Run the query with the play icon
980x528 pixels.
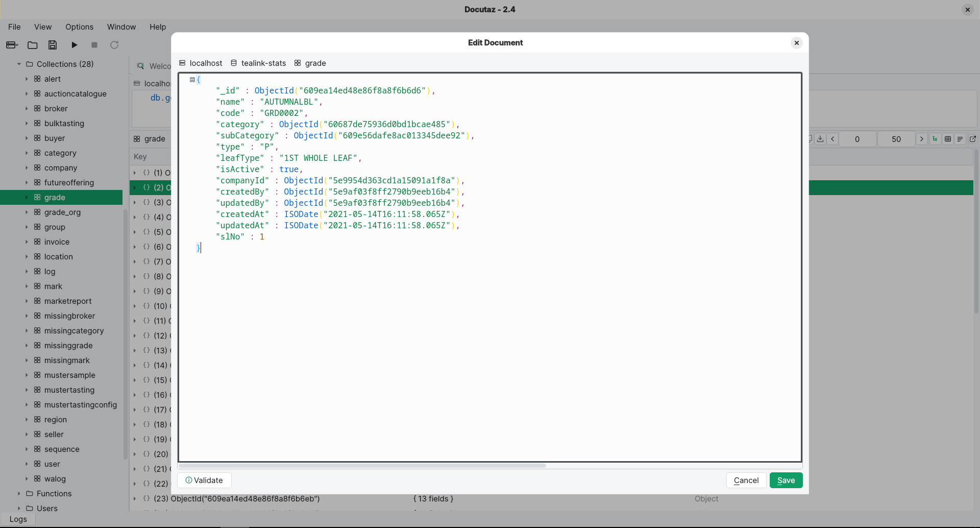coord(75,45)
